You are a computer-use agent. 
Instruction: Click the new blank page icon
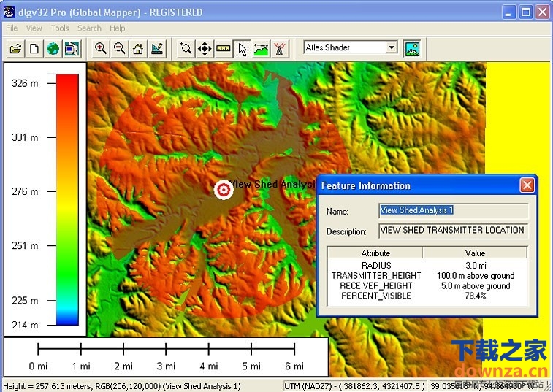34,49
